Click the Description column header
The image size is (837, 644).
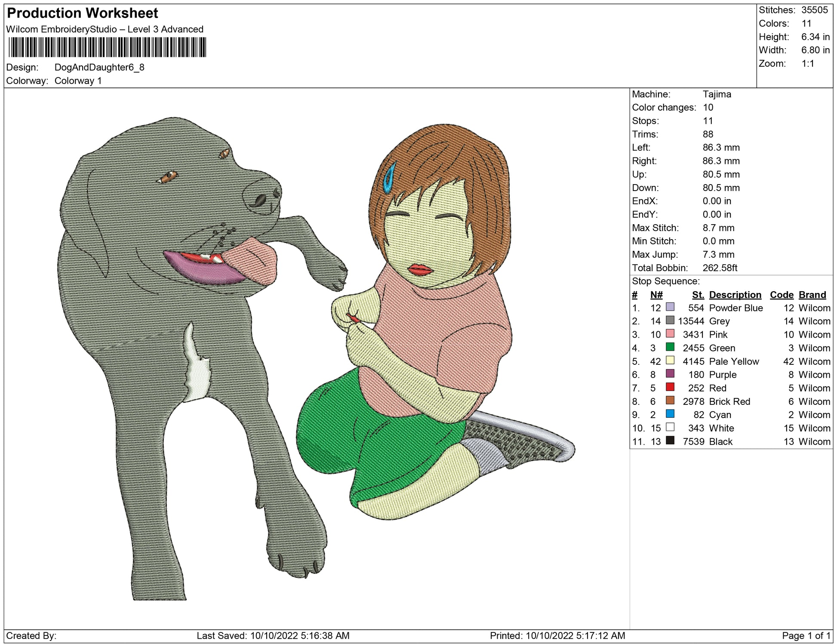pyautogui.click(x=735, y=295)
